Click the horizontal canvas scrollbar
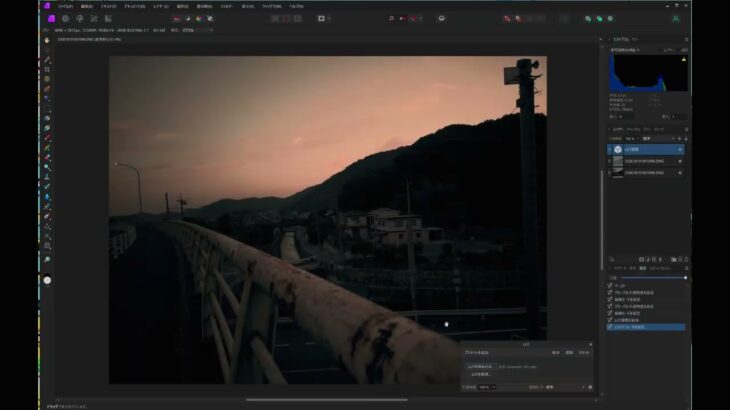 [x=327, y=399]
